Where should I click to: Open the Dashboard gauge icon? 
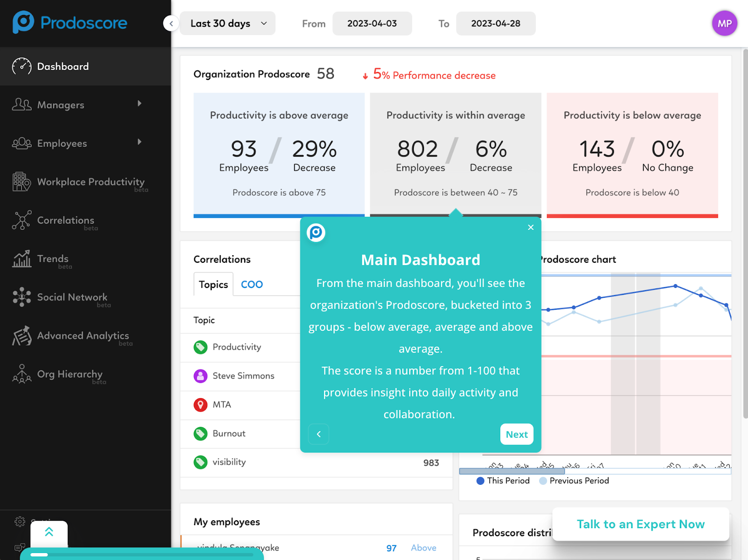(x=22, y=66)
